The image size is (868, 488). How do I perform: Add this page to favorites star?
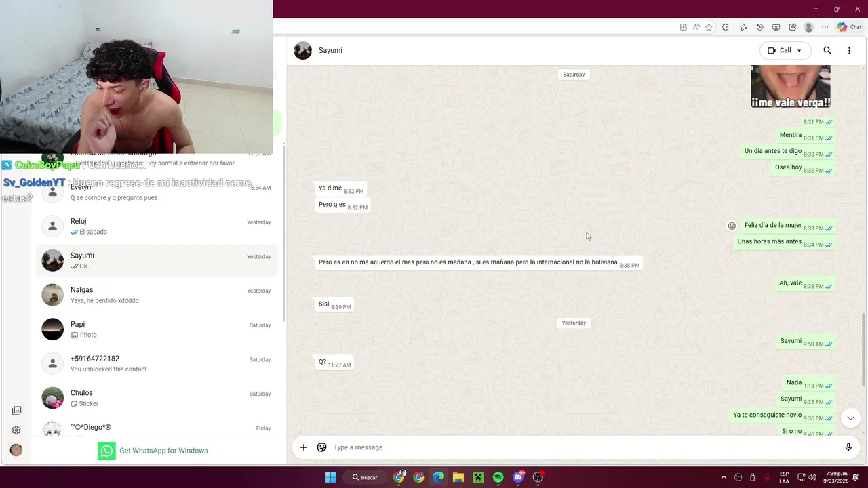point(709,27)
